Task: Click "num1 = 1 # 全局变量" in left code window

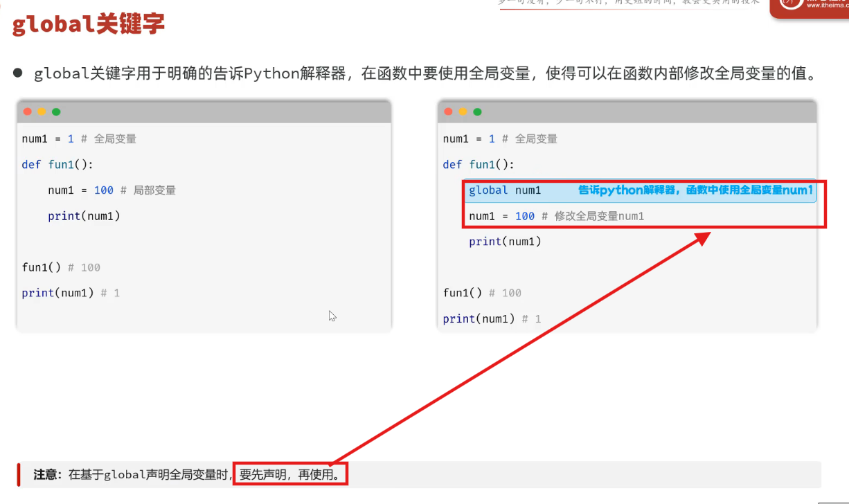Action: 79,138
